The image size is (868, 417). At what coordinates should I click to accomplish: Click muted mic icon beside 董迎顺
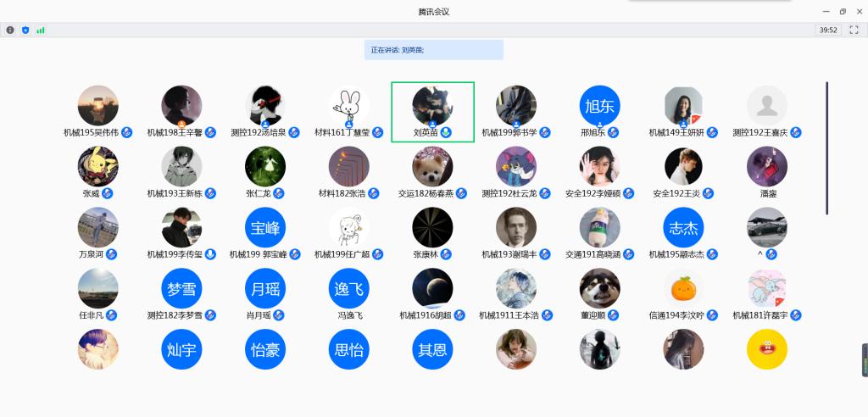pyautogui.click(x=614, y=315)
